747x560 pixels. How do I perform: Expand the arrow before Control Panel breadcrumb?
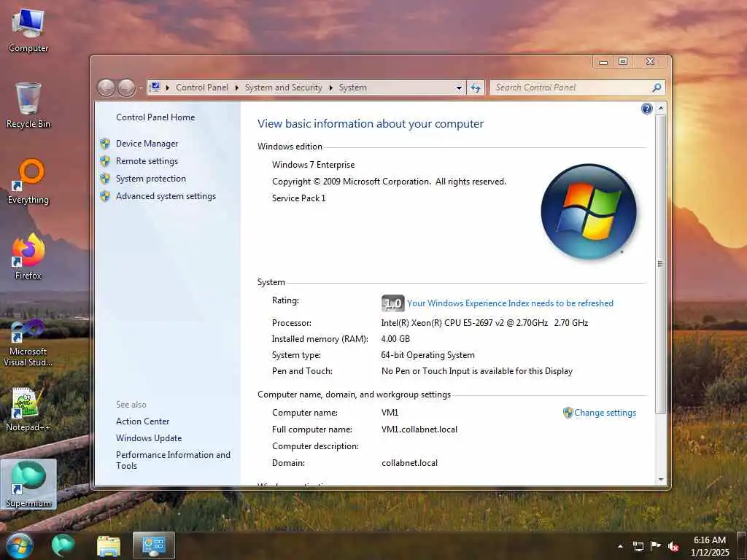point(168,87)
